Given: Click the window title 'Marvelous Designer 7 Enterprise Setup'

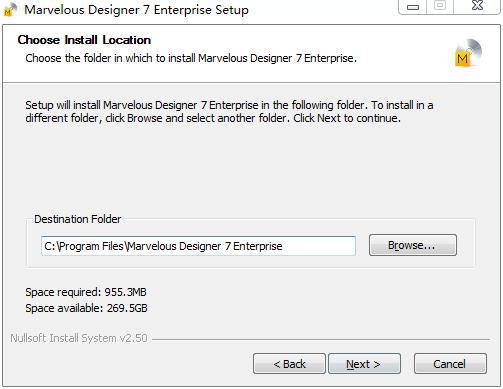Looking at the screenshot, I should [136, 10].
